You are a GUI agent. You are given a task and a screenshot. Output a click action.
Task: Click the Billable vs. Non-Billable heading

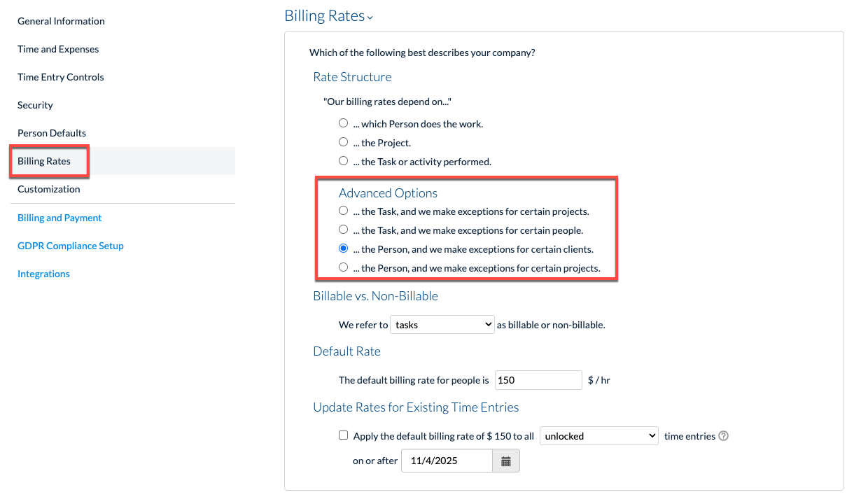click(375, 296)
